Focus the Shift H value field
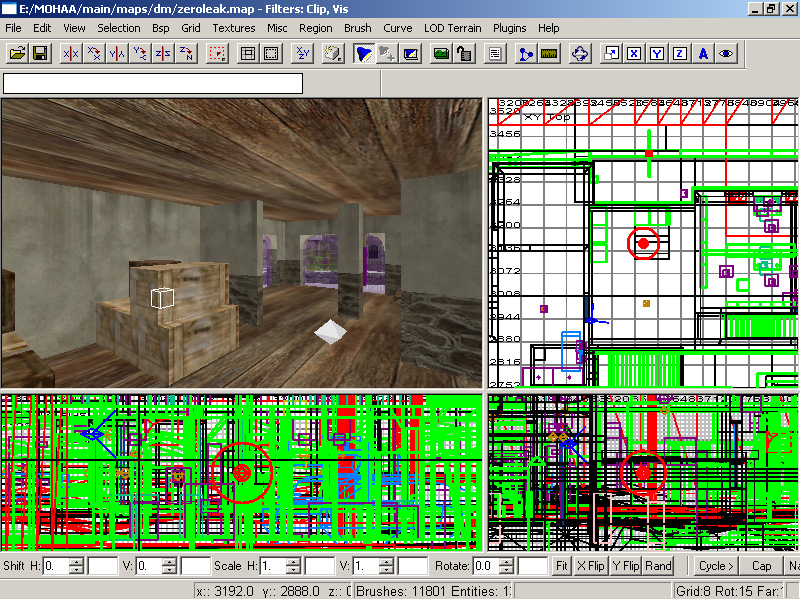The height and width of the screenshot is (600, 800). coord(57,566)
